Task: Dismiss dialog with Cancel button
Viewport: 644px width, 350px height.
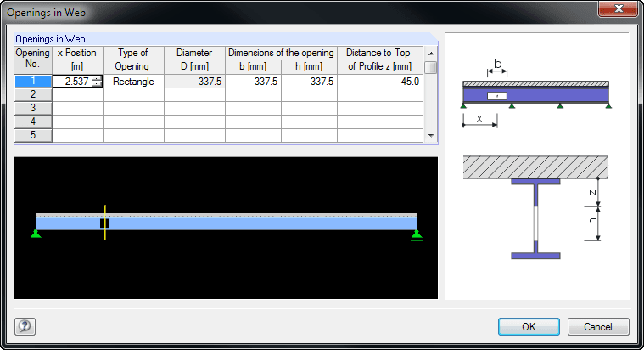Action: click(x=598, y=326)
